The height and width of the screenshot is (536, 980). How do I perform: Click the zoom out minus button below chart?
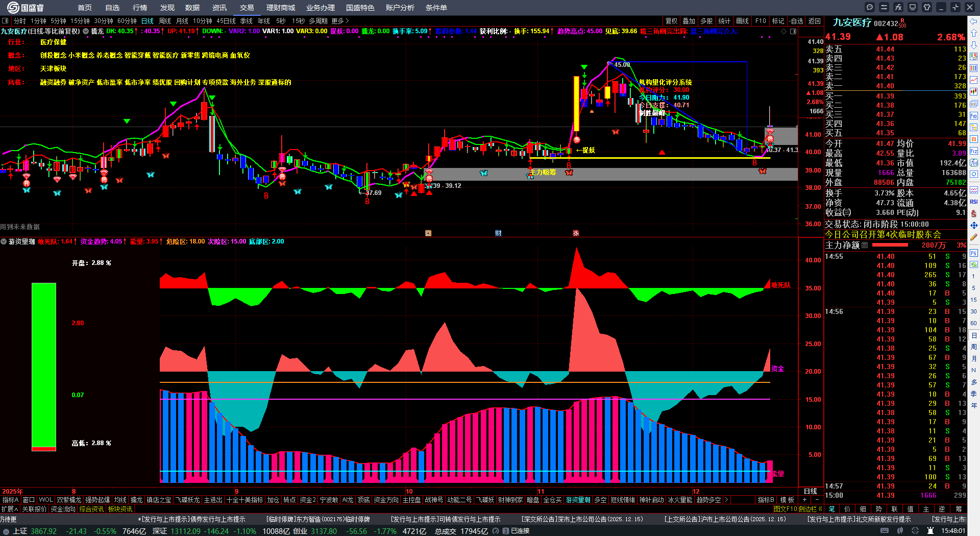(817, 500)
